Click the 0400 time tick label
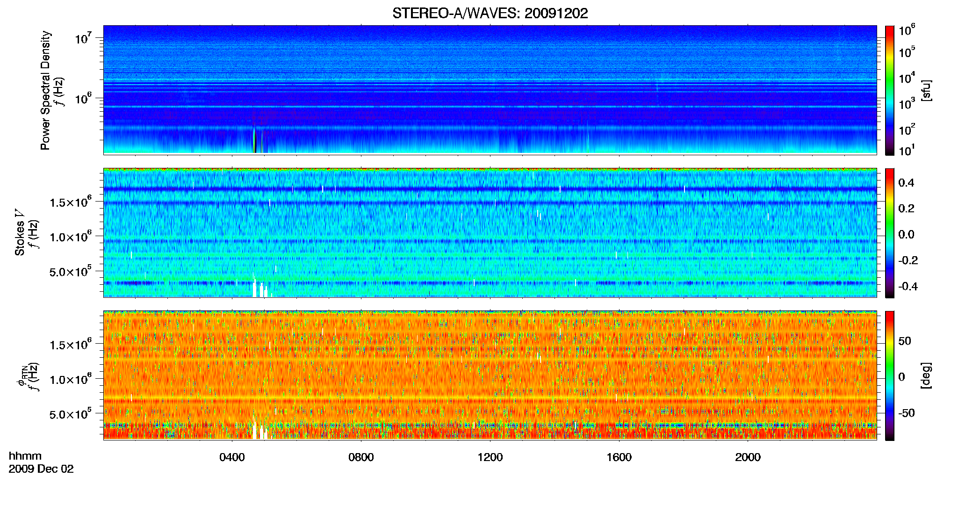 232,457
